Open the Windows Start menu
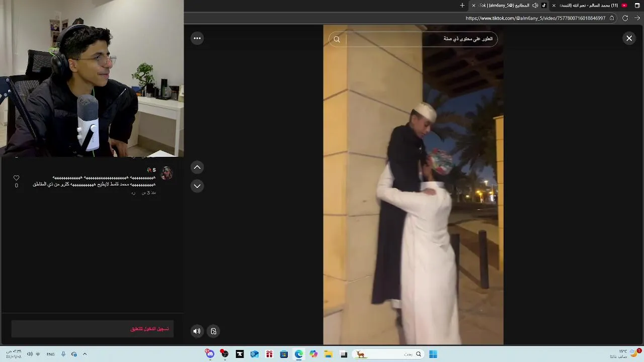Image resolution: width=644 pixels, height=362 pixels. (433, 354)
